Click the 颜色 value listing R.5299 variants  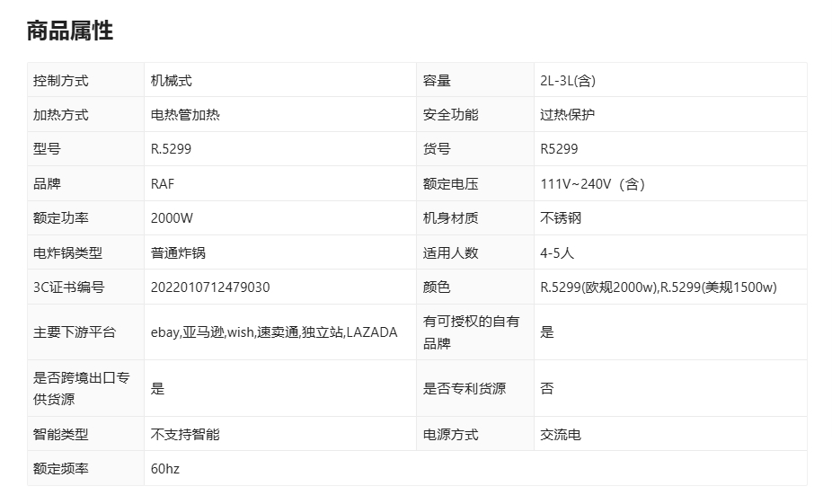(658, 287)
